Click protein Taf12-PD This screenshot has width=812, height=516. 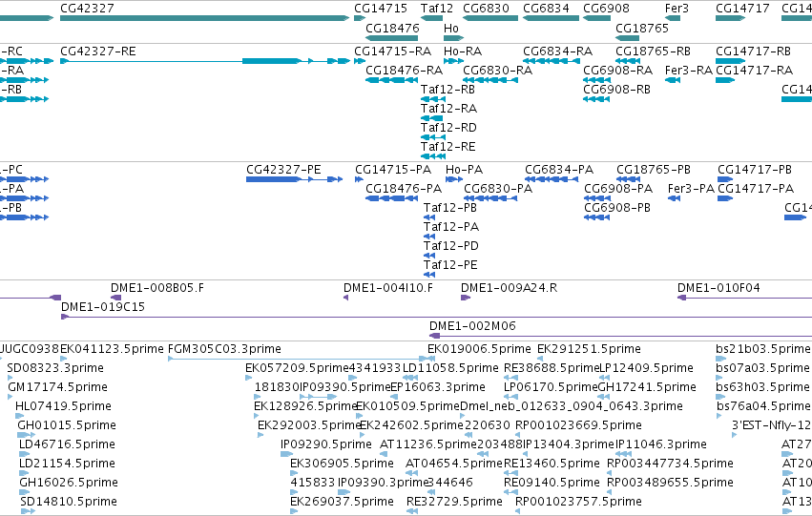(451, 246)
